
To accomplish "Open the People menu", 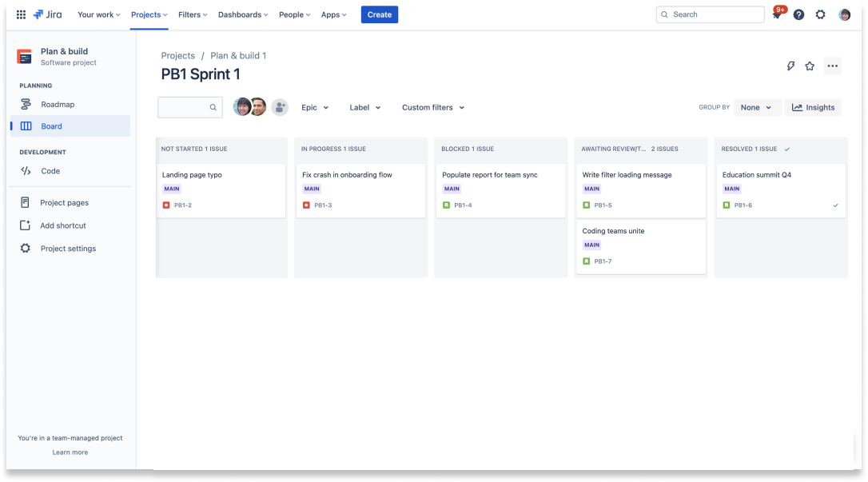I will (293, 14).
